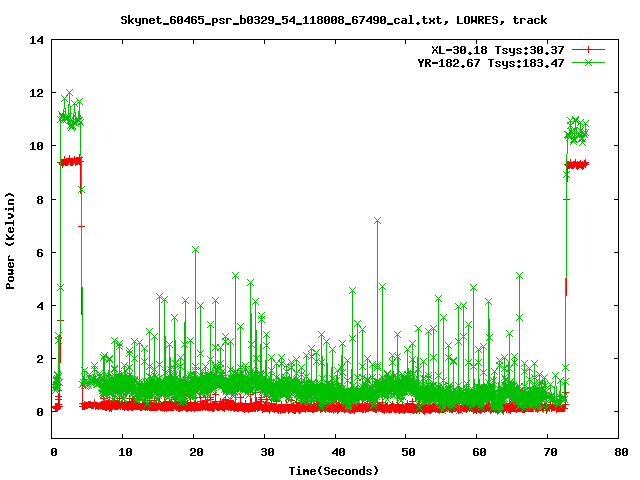Image resolution: width=640 pixels, height=480 pixels.
Task: Click y-axis tick label 4
Action: [40, 306]
